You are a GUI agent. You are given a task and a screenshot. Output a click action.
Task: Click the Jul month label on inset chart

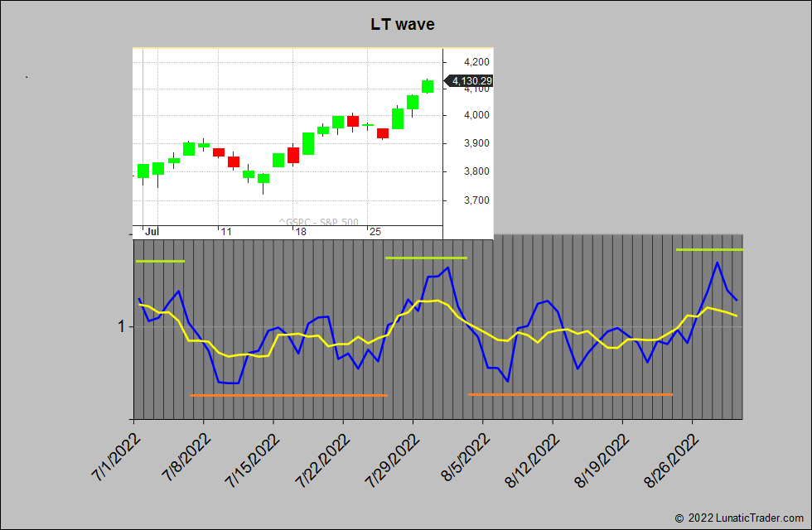click(x=152, y=232)
